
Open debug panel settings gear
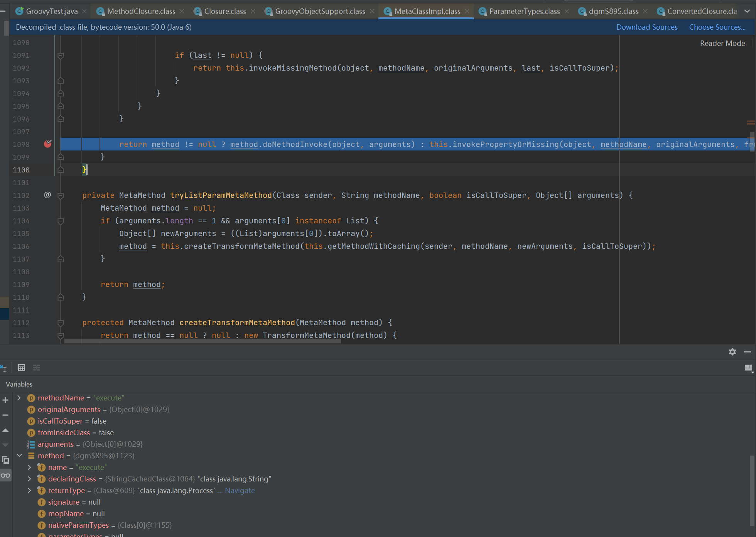(x=732, y=352)
